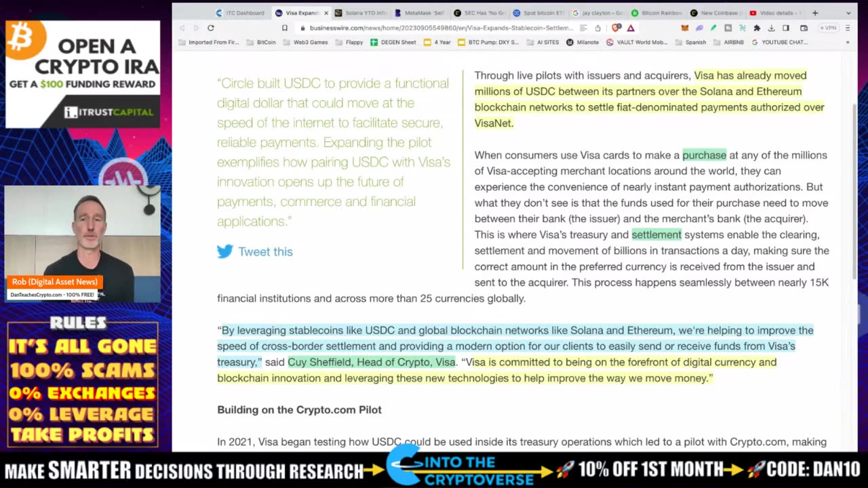
Task: Click the highlighted word settlement
Action: point(656,235)
